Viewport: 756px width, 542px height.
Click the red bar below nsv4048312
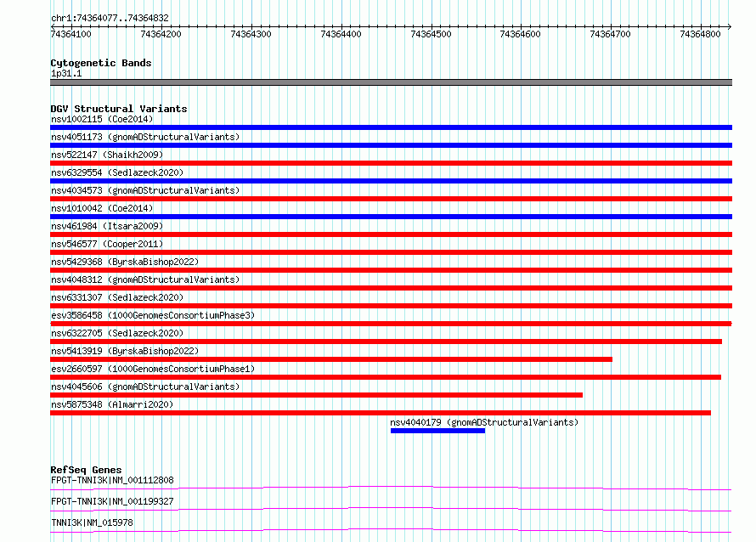click(x=391, y=288)
